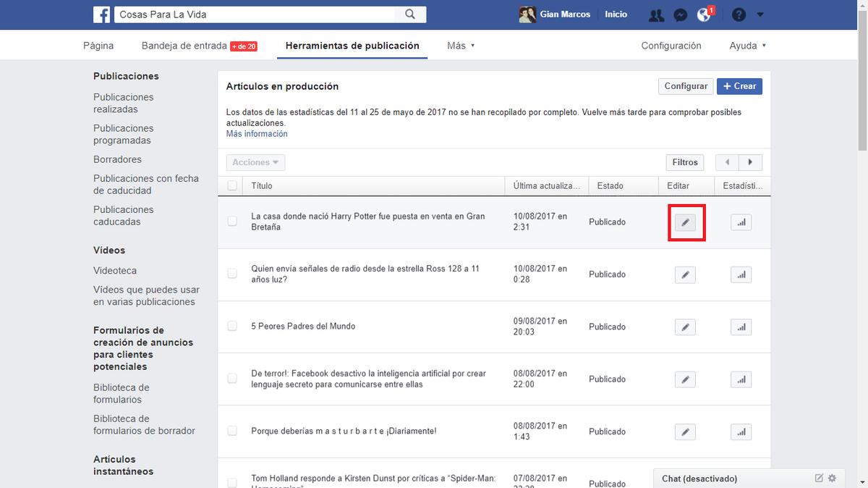Open the notifications icon with badge
The height and width of the screenshot is (488, 868).
[703, 14]
